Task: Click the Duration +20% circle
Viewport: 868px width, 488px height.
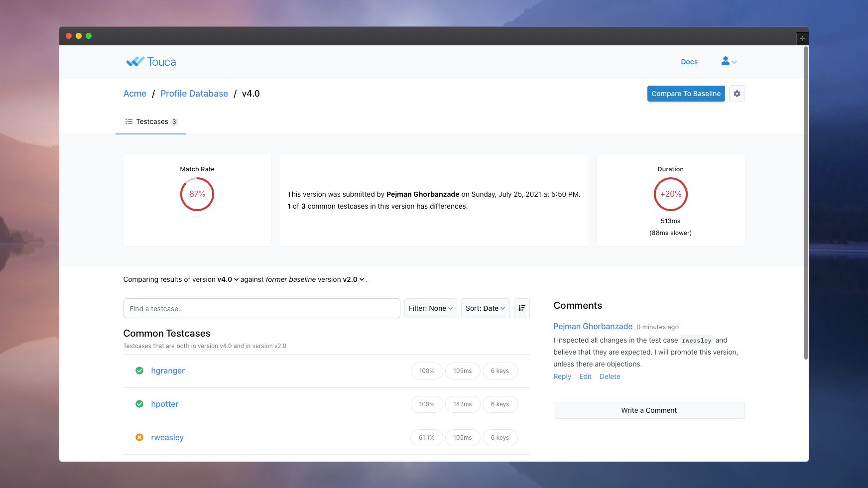Action: pyautogui.click(x=670, y=194)
